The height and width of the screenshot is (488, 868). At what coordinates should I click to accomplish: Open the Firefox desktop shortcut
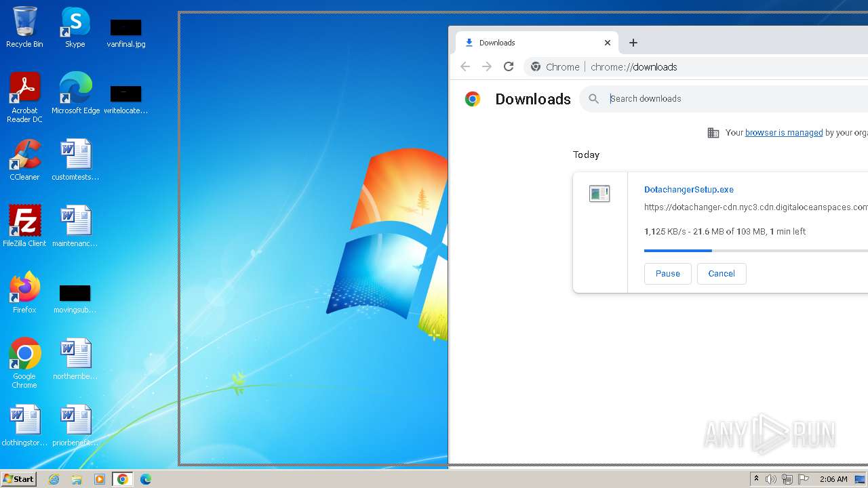[24, 293]
